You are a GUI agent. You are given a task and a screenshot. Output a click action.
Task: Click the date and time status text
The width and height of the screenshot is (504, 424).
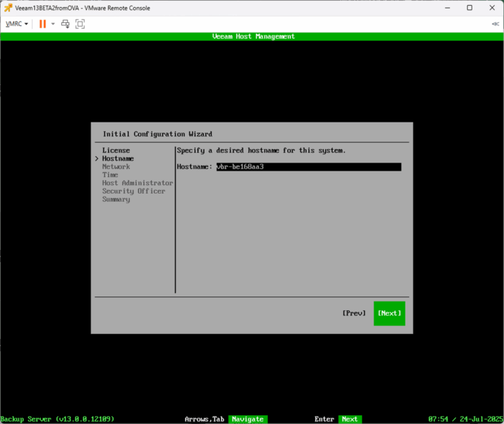(466, 419)
